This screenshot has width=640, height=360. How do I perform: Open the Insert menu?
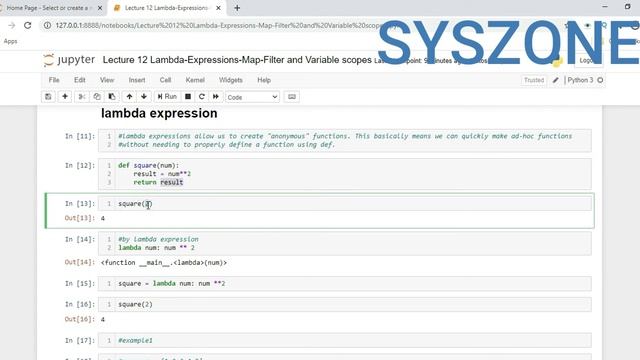(x=137, y=80)
